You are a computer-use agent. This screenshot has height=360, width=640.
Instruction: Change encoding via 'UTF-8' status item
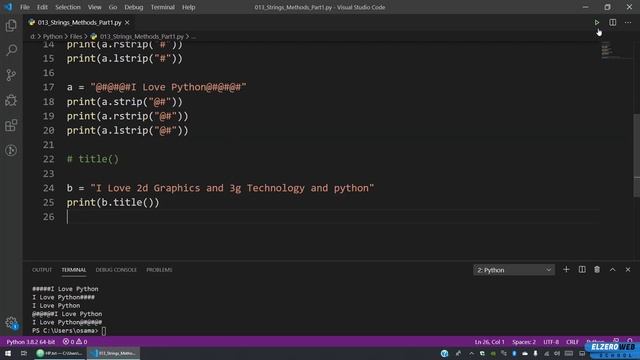pos(551,342)
